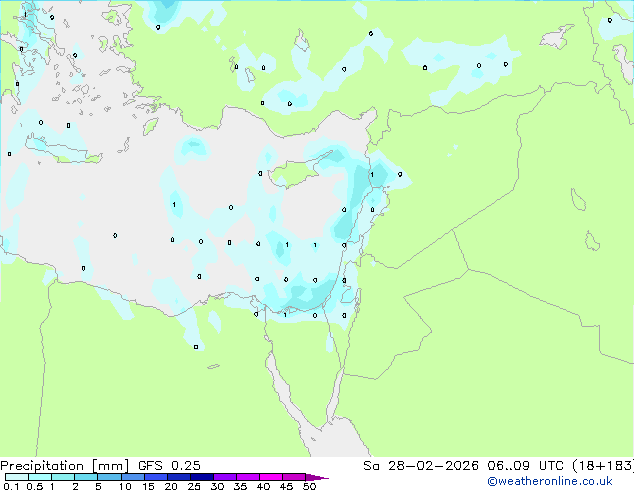Click the 'Sa 28-02-2026' forecast date text
Screen dimensions: 634x490
coord(421,466)
